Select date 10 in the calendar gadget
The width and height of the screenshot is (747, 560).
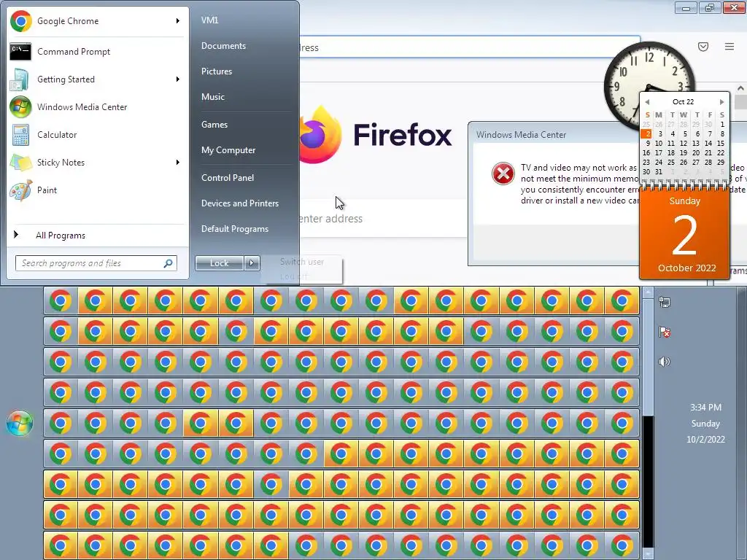pyautogui.click(x=659, y=144)
